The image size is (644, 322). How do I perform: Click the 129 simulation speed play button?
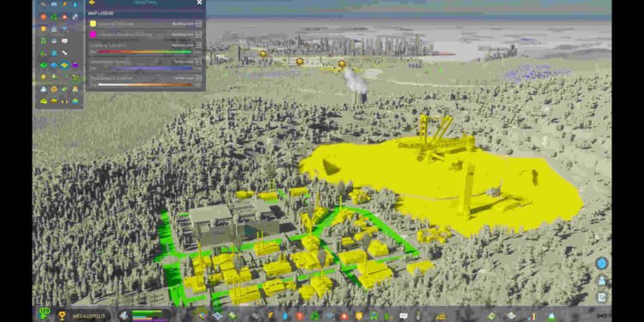44,314
